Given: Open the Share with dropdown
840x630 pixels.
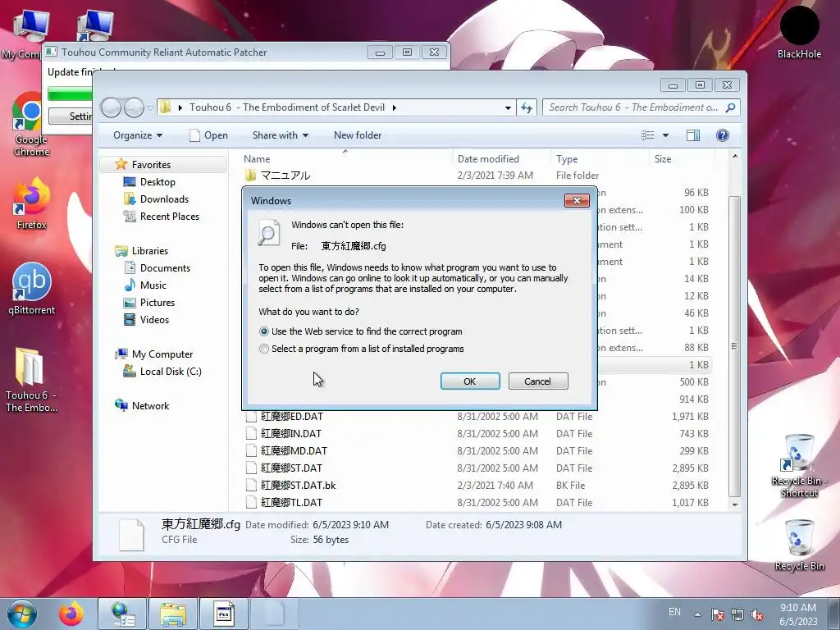Looking at the screenshot, I should coord(281,135).
